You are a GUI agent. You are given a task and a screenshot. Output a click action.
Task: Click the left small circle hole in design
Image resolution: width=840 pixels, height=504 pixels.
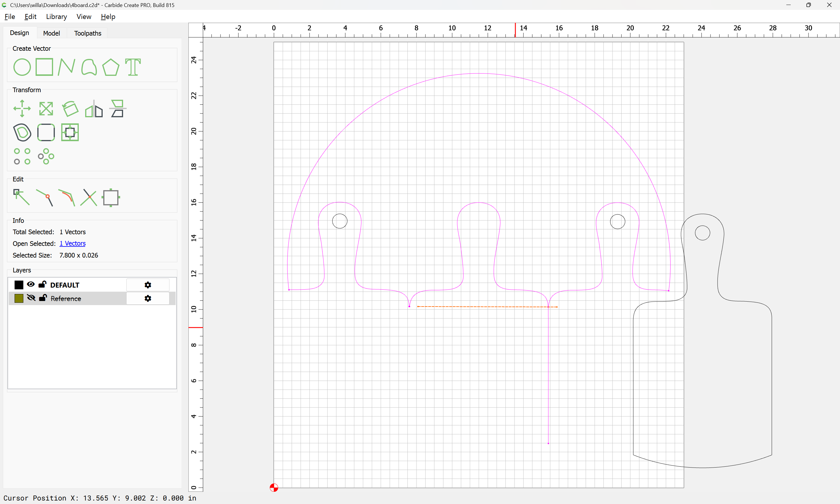pyautogui.click(x=340, y=221)
